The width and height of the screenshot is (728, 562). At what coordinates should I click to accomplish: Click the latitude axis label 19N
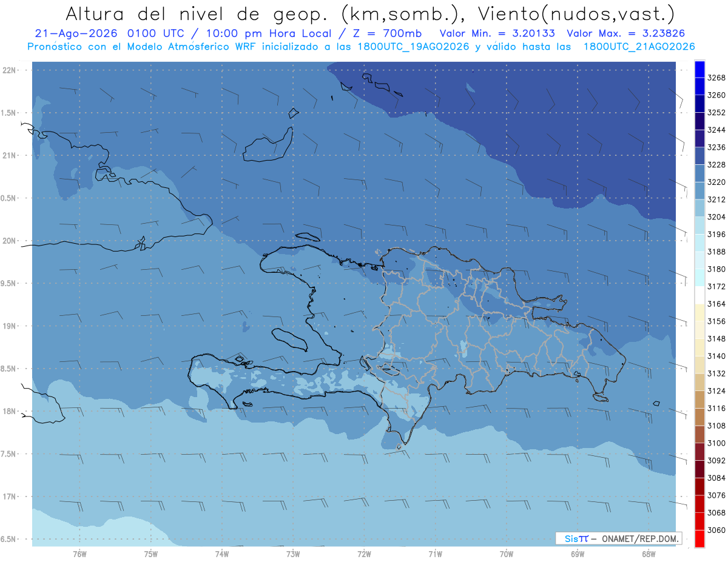pyautogui.click(x=9, y=326)
